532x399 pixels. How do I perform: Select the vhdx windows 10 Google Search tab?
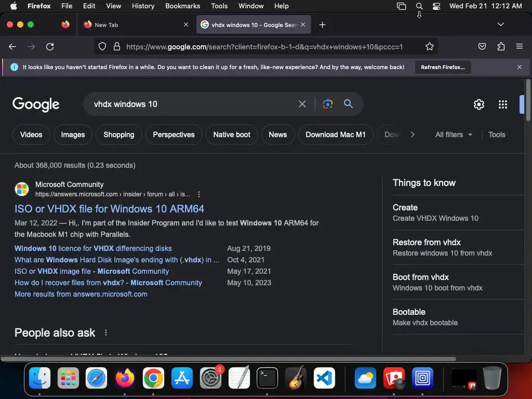coord(254,25)
